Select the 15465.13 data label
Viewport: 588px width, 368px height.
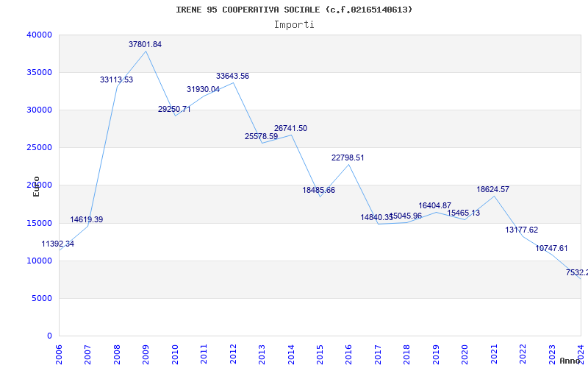pyautogui.click(x=464, y=213)
